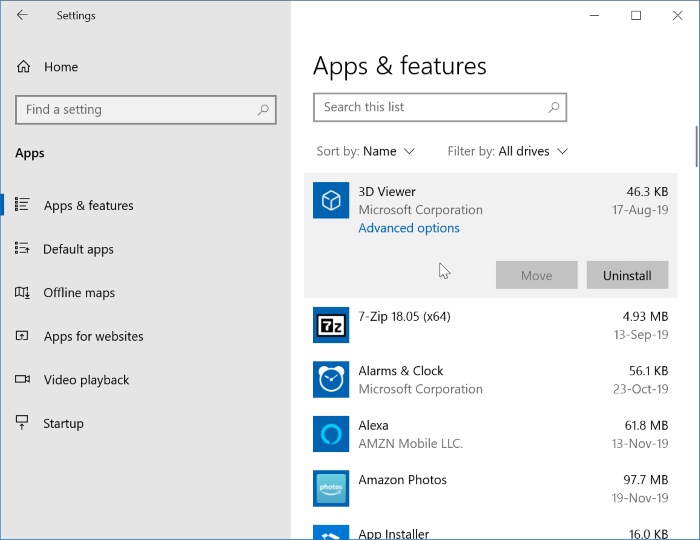
Task: Open Video playback section
Action: [86, 380]
